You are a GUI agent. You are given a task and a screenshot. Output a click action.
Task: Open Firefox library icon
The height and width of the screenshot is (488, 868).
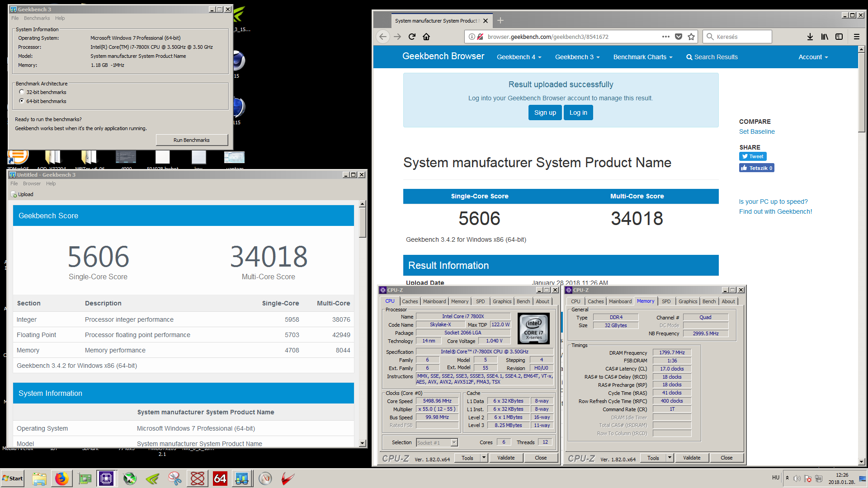click(x=825, y=37)
